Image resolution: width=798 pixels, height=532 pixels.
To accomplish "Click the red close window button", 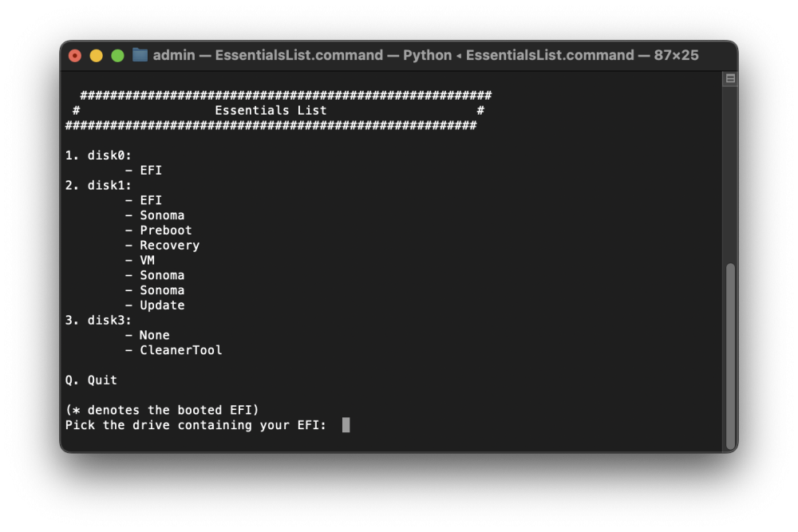I will [x=75, y=56].
